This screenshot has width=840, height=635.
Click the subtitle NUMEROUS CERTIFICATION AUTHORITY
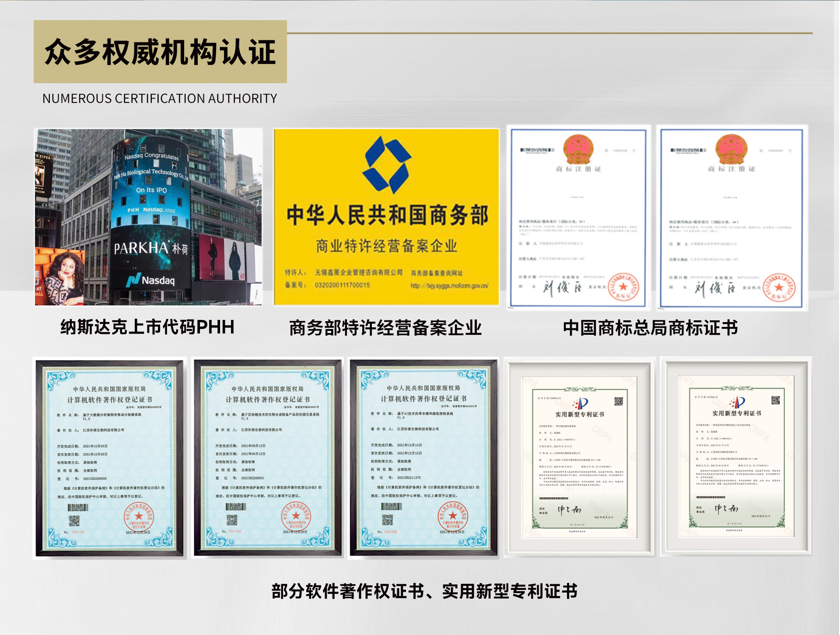pos(160,98)
